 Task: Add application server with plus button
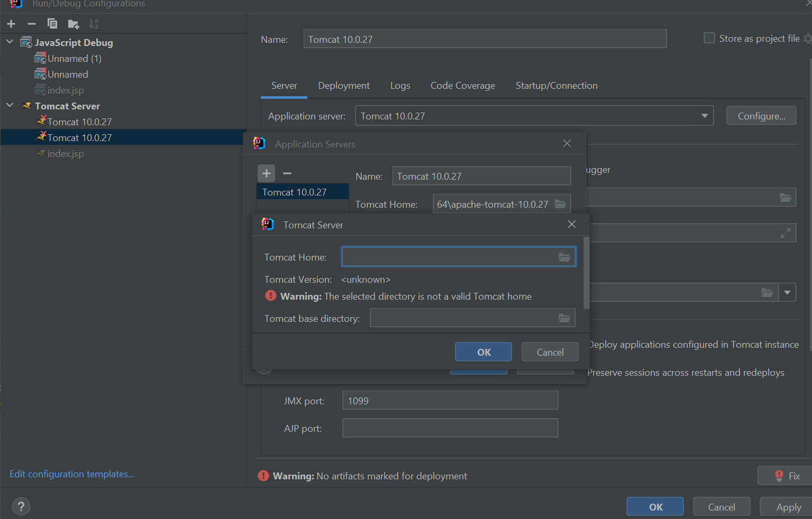coord(267,173)
